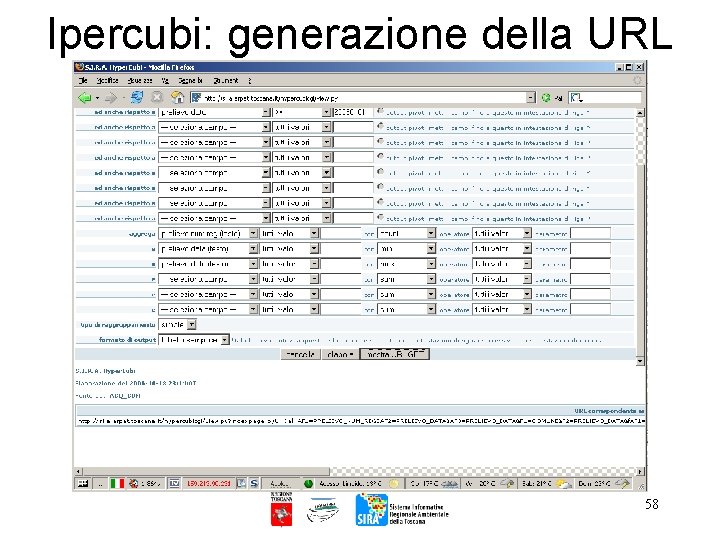Reload the page with the Refresh icon
The image size is (720, 540).
137,97
